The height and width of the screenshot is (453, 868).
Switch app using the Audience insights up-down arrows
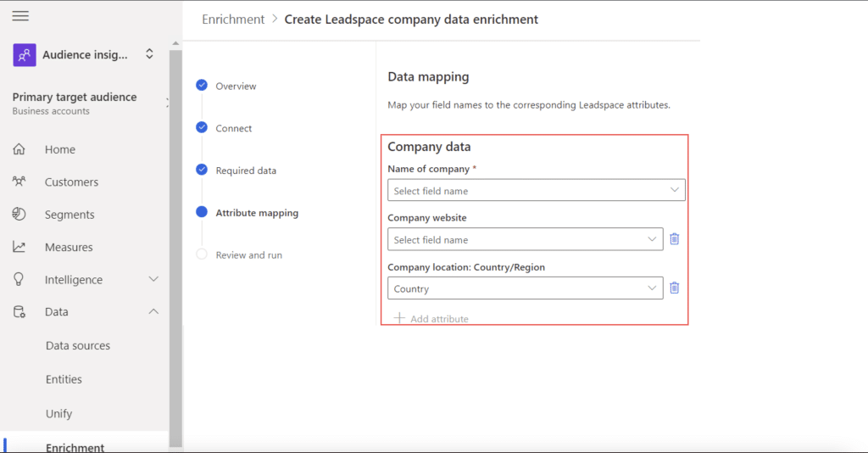[x=149, y=54]
